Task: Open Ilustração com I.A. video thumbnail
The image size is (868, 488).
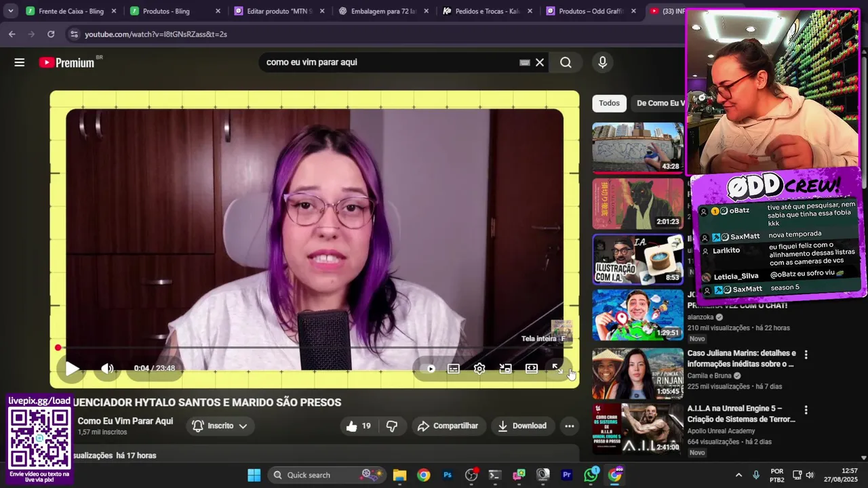Action: [x=637, y=260]
